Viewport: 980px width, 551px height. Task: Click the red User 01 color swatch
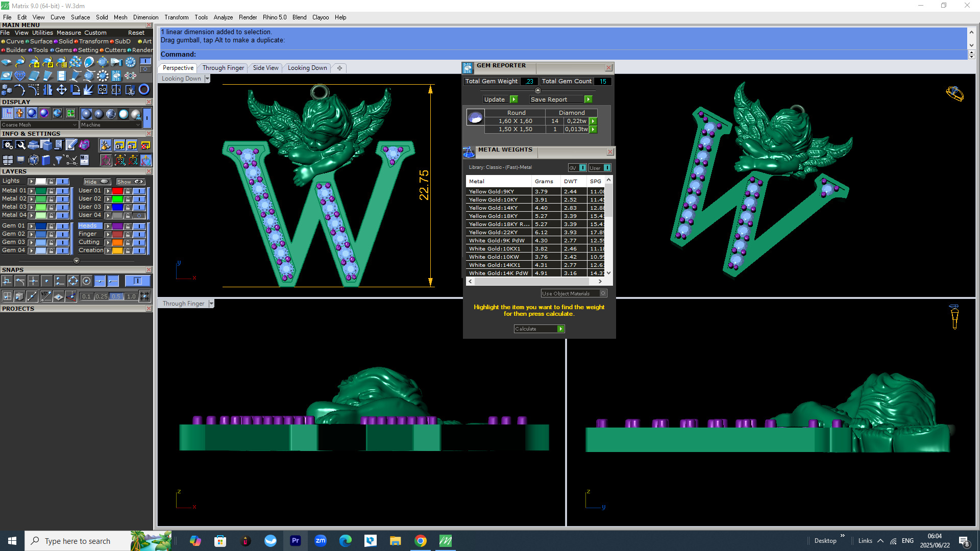pos(117,191)
